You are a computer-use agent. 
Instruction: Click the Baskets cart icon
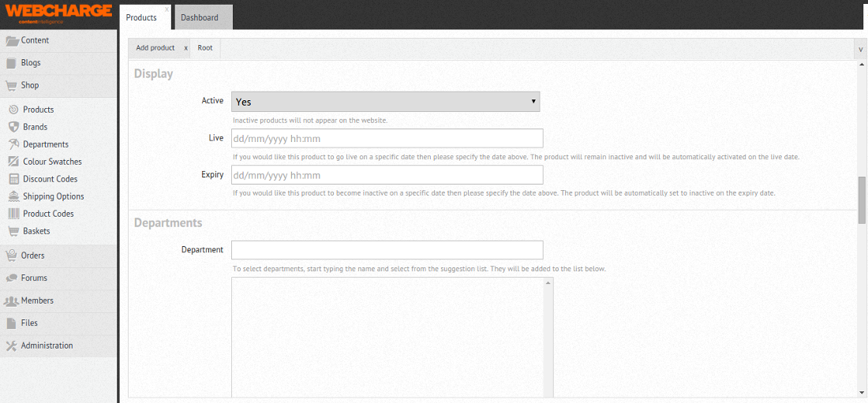pyautogui.click(x=13, y=231)
